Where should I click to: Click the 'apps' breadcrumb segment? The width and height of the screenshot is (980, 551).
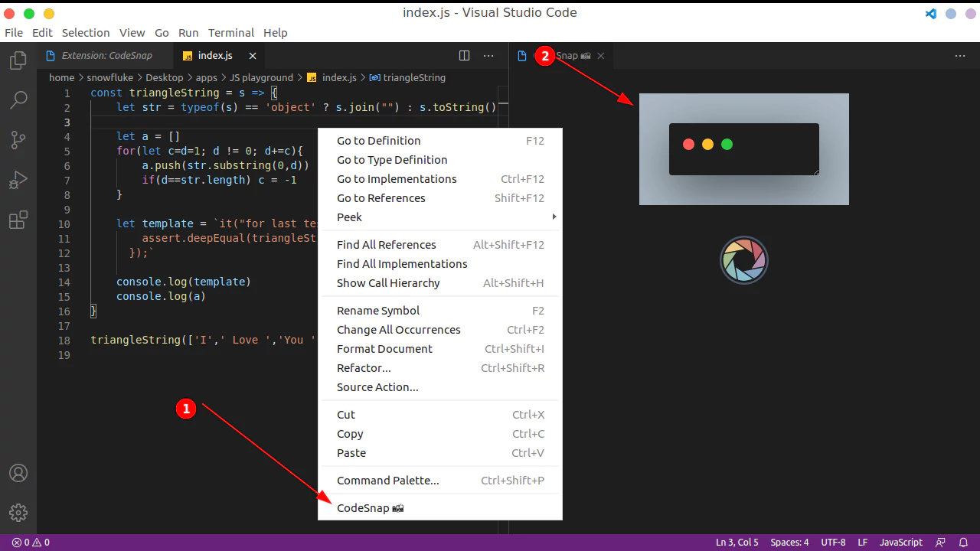pos(207,77)
